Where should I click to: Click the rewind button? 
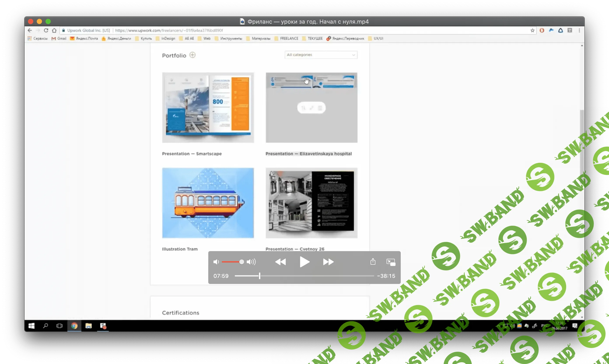(x=280, y=262)
